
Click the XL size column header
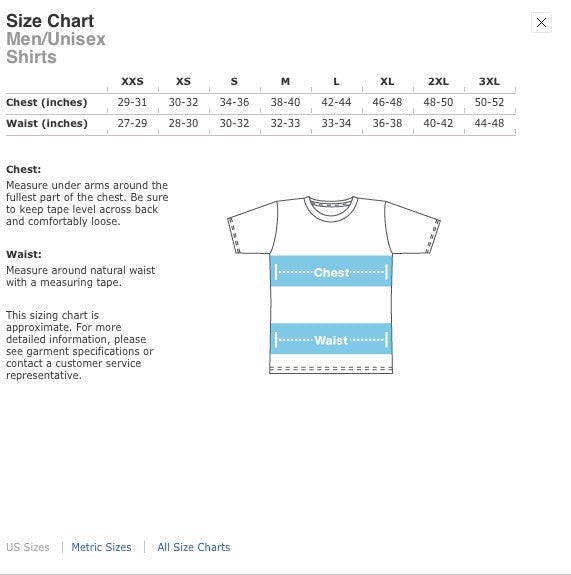[387, 81]
